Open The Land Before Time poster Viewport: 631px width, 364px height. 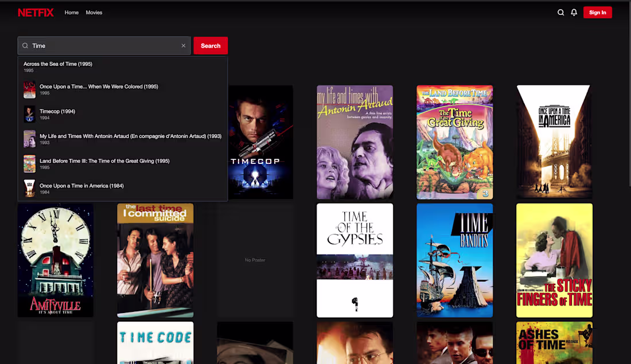click(455, 142)
